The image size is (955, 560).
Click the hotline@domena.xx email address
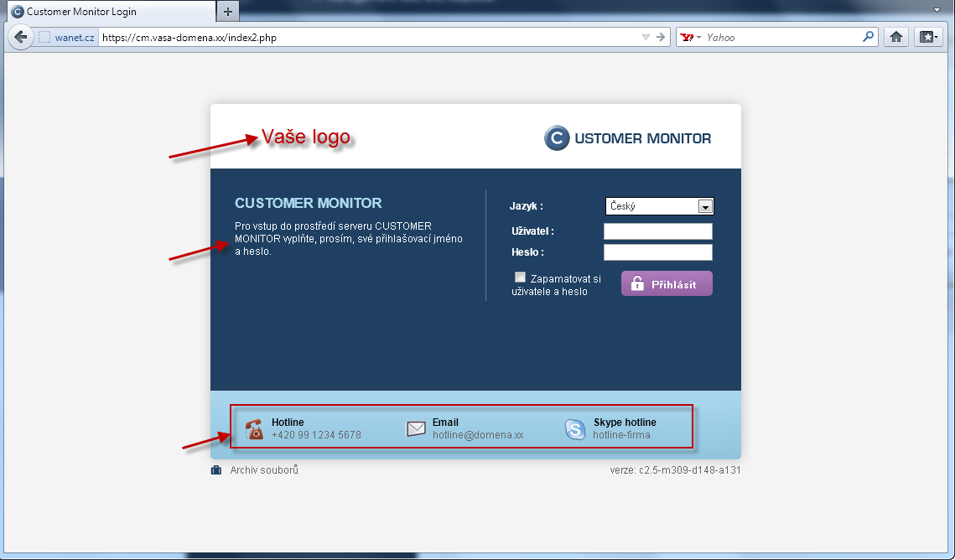tap(478, 435)
